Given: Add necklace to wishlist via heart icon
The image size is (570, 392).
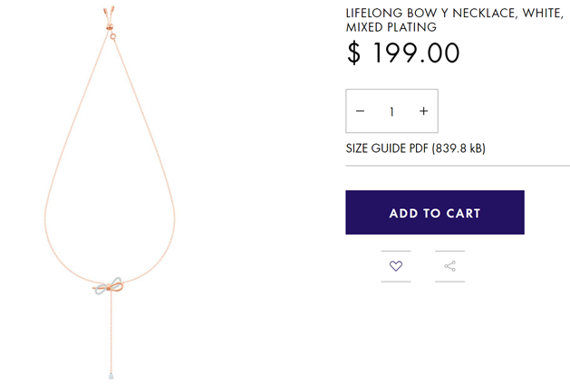Looking at the screenshot, I should (x=395, y=266).
